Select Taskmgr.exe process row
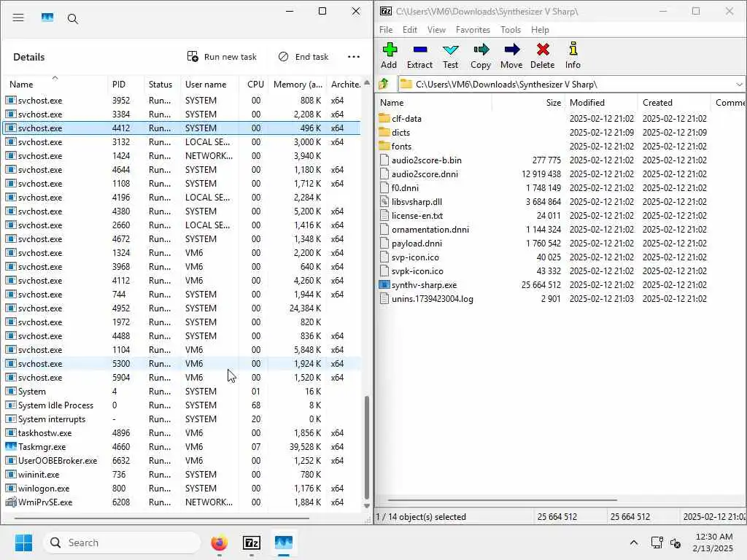Screen dimensions: 747x560 pos(182,447)
